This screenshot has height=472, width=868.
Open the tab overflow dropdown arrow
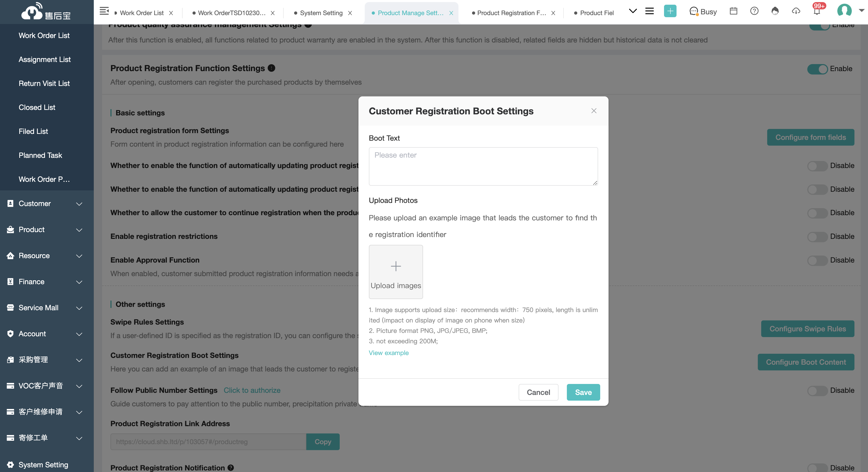[x=633, y=11]
